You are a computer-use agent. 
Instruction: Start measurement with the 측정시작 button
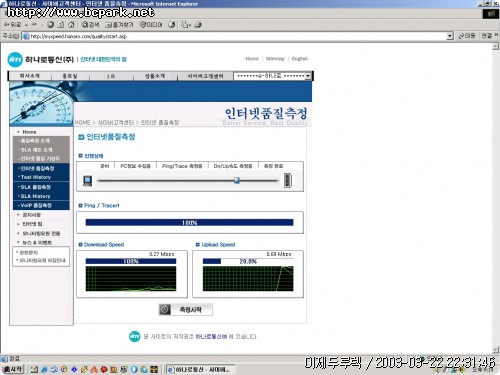click(x=185, y=310)
